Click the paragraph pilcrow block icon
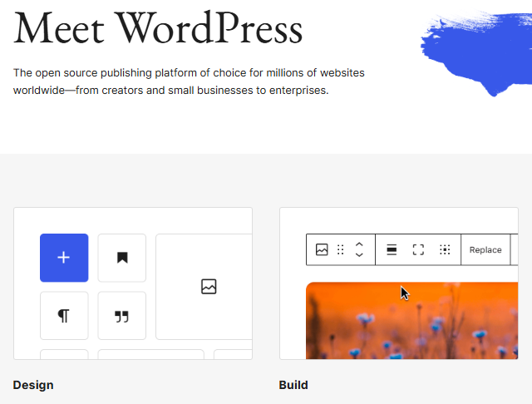 pos(64,316)
